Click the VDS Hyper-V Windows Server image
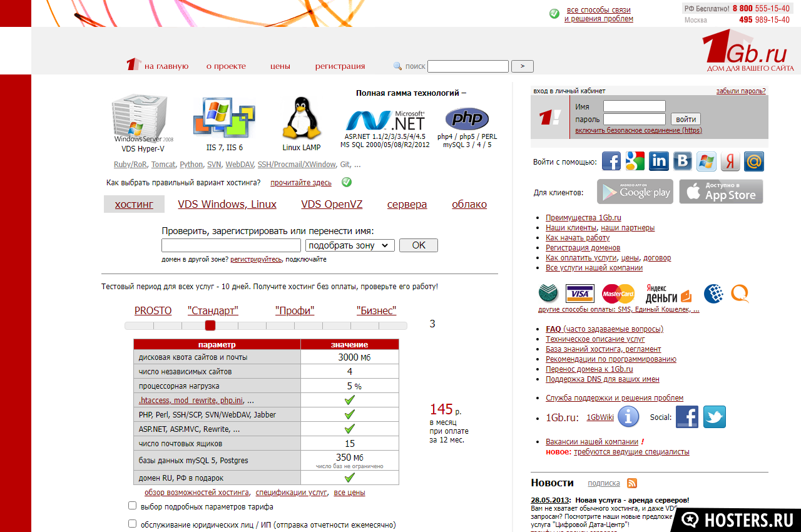 [140, 119]
